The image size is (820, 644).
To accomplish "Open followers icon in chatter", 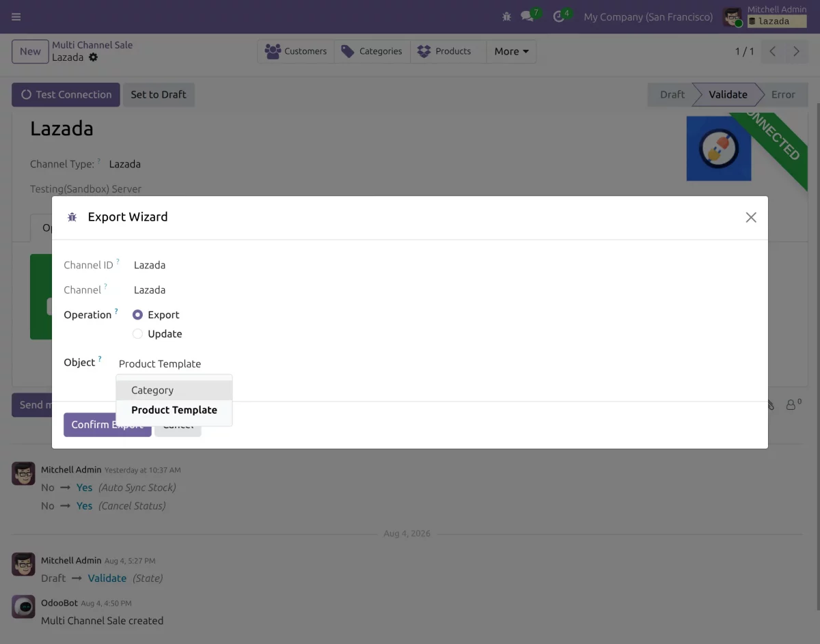I will click(x=793, y=405).
